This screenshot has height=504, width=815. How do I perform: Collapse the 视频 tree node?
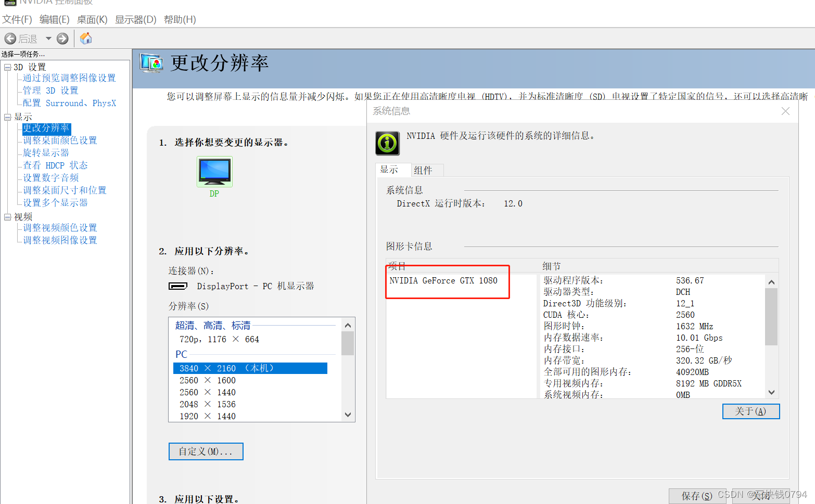7,217
